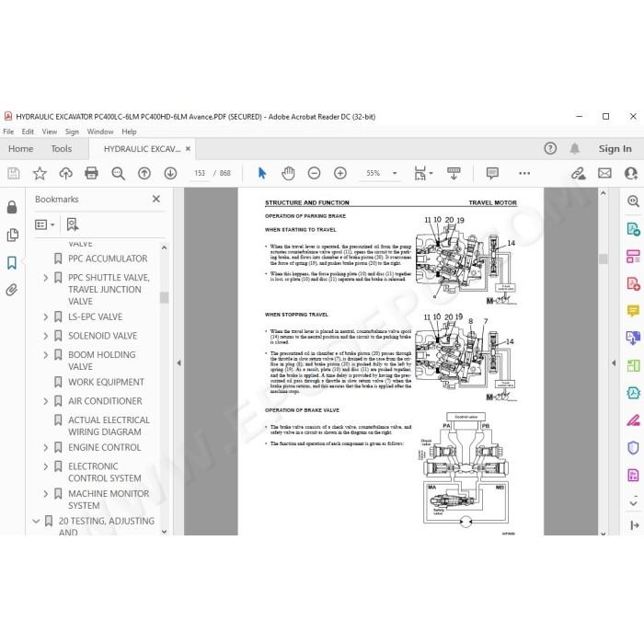This screenshot has height=644, width=644.
Task: Expand BOOM HOLDING VALVE bookmark
Action: [x=46, y=354]
